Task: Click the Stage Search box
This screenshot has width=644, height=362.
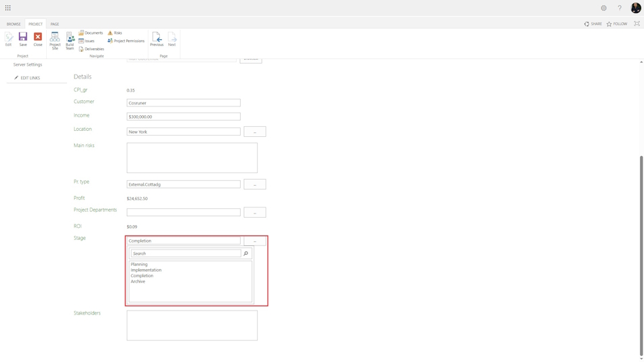Action: (186, 254)
